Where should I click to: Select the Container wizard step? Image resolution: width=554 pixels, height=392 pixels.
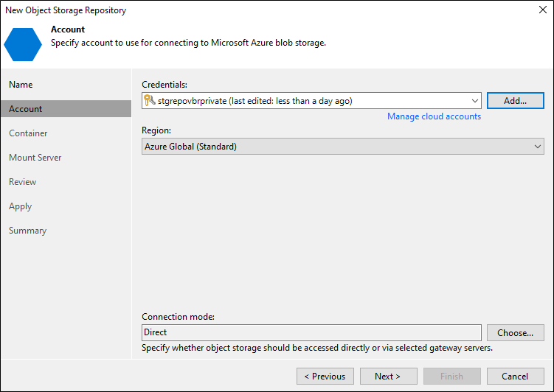click(x=28, y=133)
